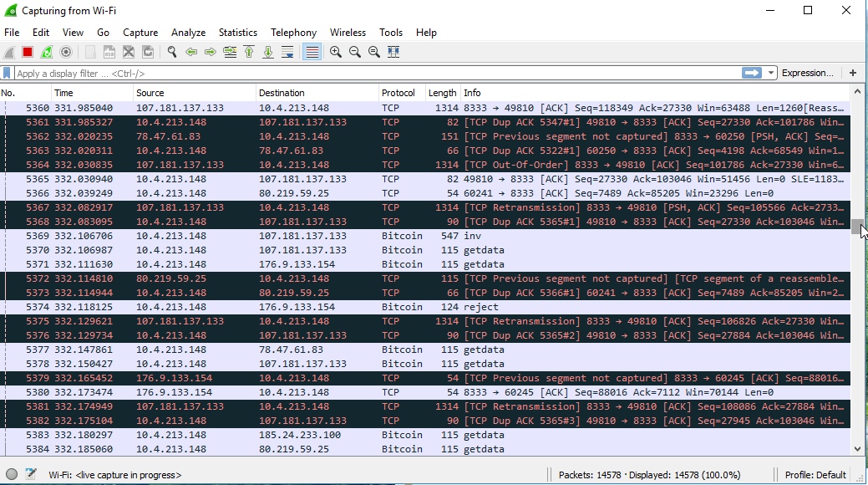
Task: Toggle packet list colorization
Action: pyautogui.click(x=312, y=52)
